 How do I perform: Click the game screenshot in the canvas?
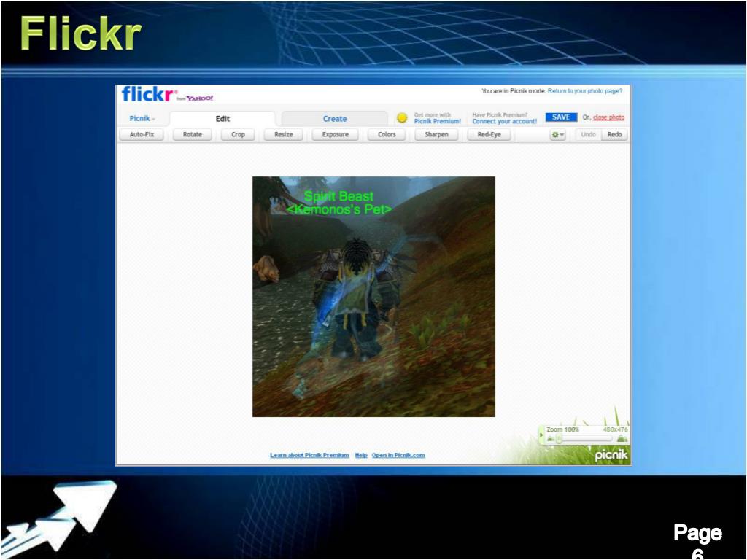[373, 297]
